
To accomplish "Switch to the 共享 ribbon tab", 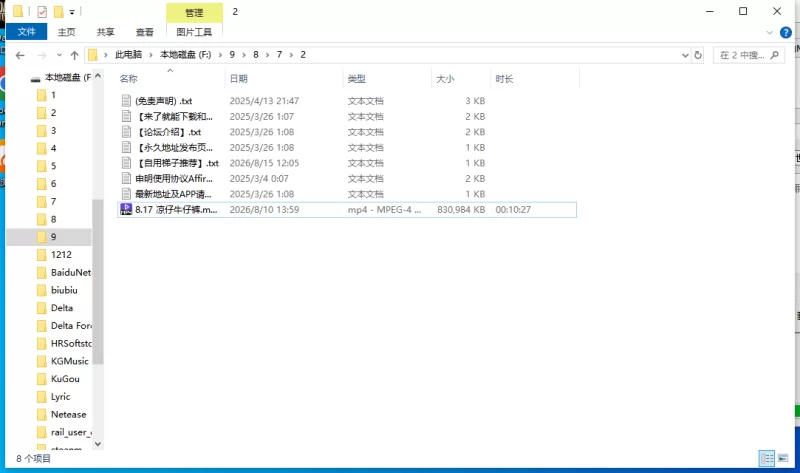I will click(x=106, y=32).
